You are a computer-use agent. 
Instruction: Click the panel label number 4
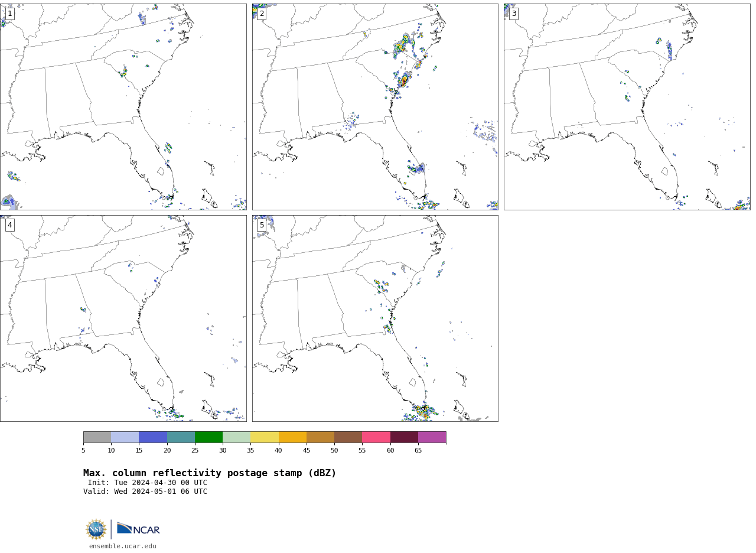[x=9, y=225]
